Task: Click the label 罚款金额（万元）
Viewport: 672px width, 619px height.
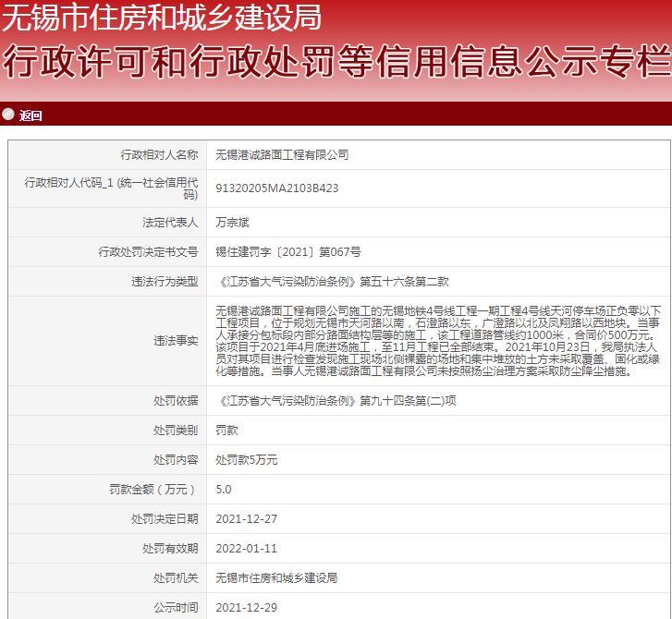Action: click(x=153, y=490)
